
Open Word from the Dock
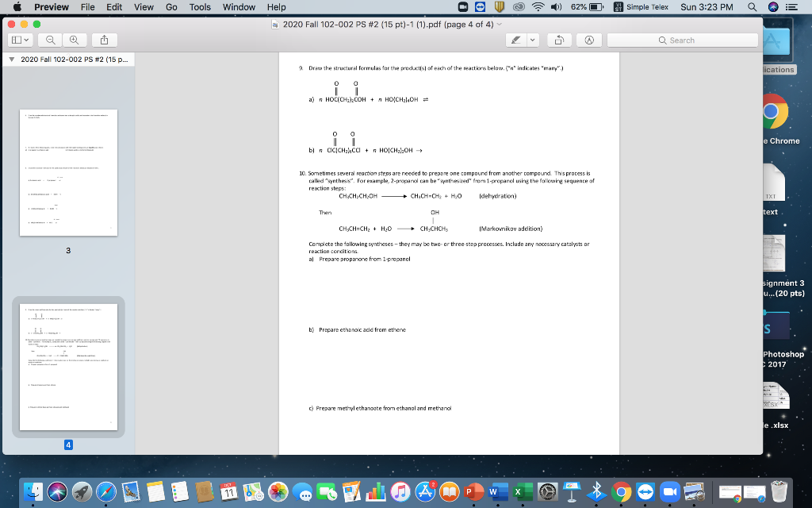coord(498,491)
